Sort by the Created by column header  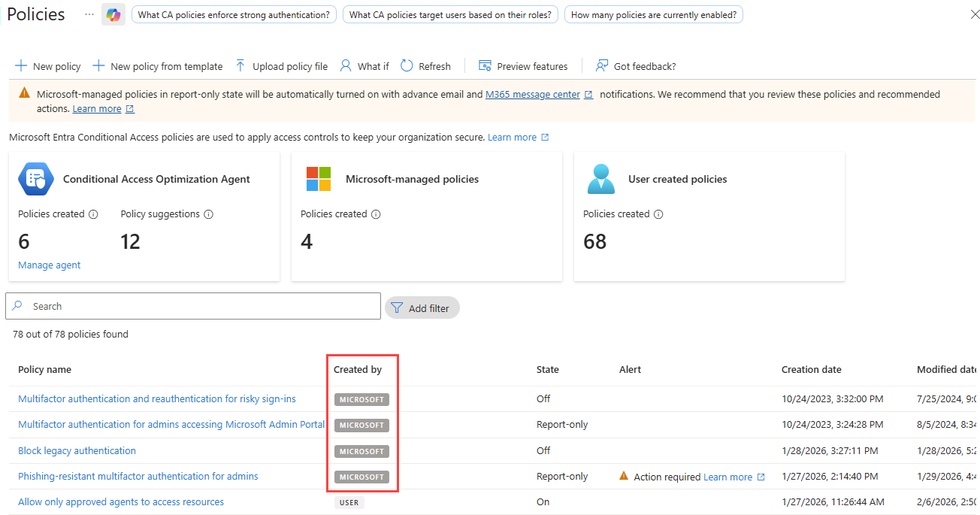click(358, 370)
